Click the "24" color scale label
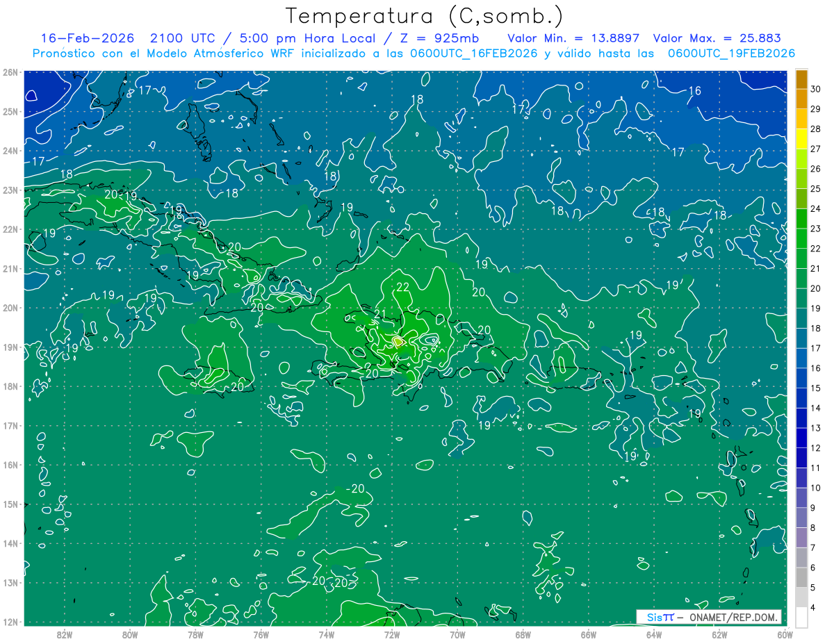The width and height of the screenshot is (834, 644). pyautogui.click(x=816, y=208)
